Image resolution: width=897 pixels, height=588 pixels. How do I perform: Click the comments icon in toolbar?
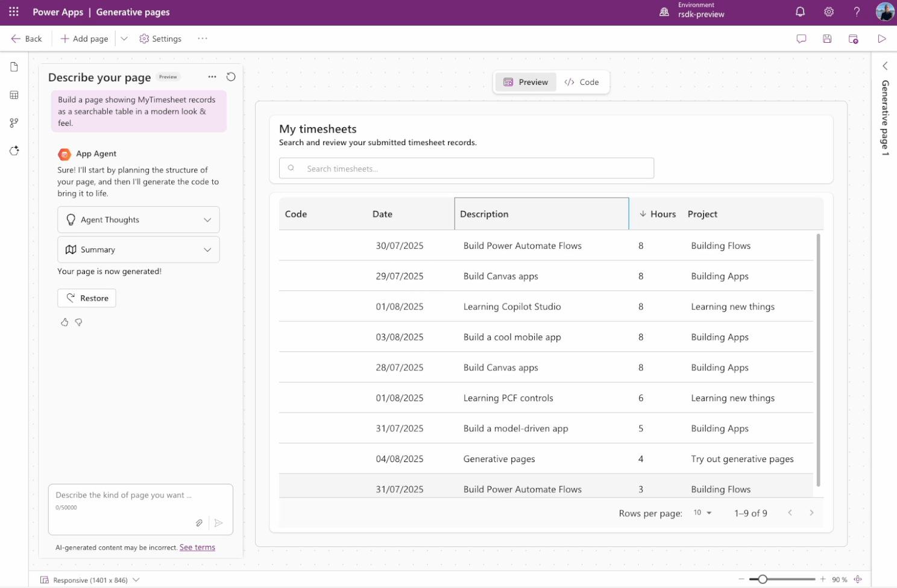pyautogui.click(x=801, y=39)
